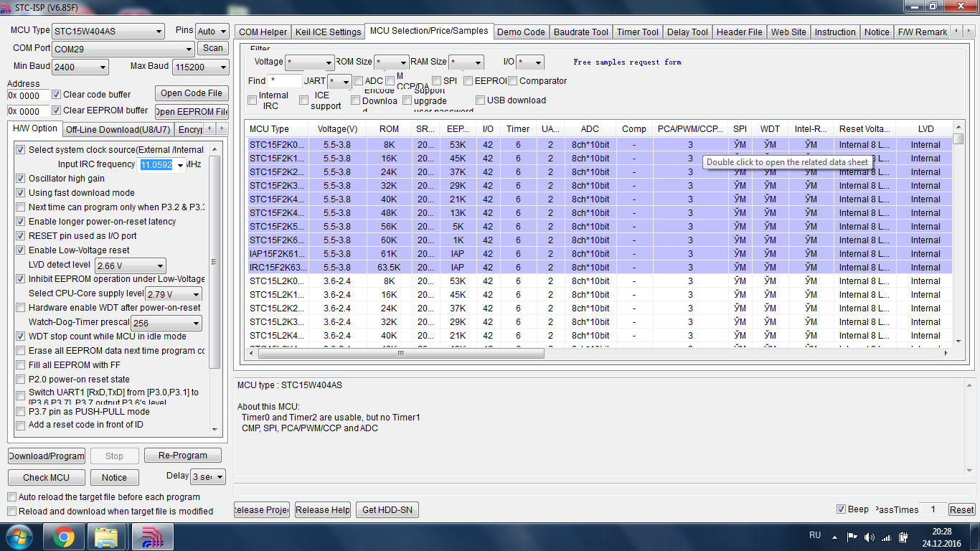This screenshot has width=980, height=551.
Task: Open File Explorer from the taskbar
Action: (107, 537)
